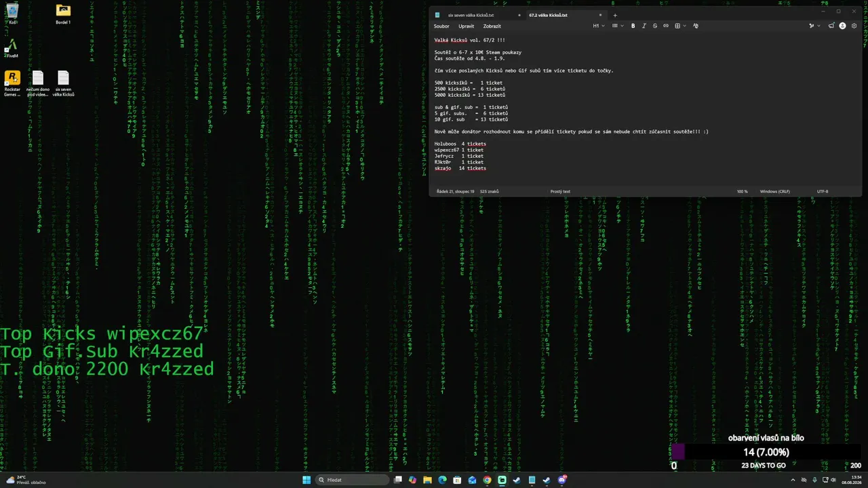Click the line wipexcz67 1 ticket

point(459,150)
